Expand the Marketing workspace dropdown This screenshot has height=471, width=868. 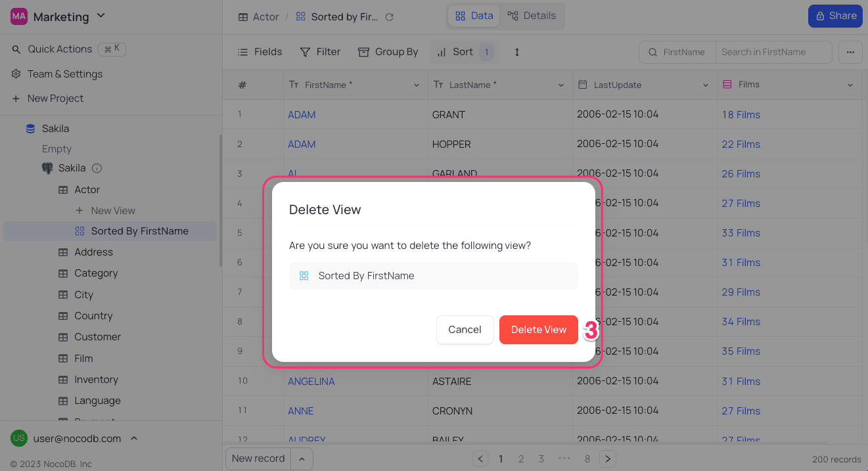point(101,15)
